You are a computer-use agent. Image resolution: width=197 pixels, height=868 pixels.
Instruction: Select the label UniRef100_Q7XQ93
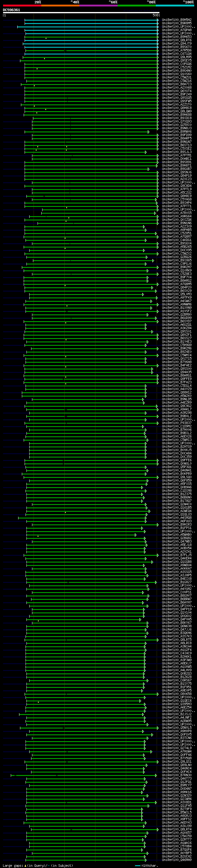177,122
